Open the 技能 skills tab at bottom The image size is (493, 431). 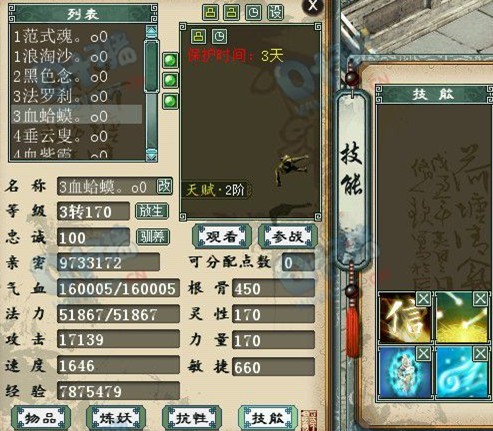tap(268, 418)
